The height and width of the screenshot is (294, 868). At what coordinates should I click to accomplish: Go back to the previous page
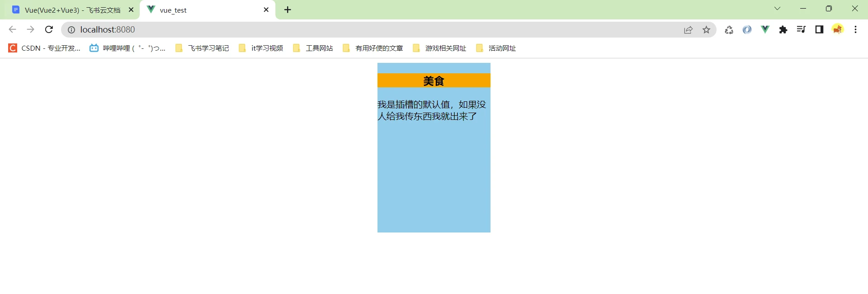pos(12,30)
